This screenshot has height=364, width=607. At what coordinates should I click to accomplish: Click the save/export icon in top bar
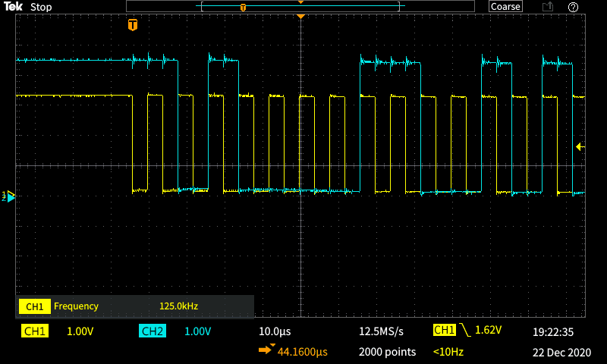tap(547, 7)
